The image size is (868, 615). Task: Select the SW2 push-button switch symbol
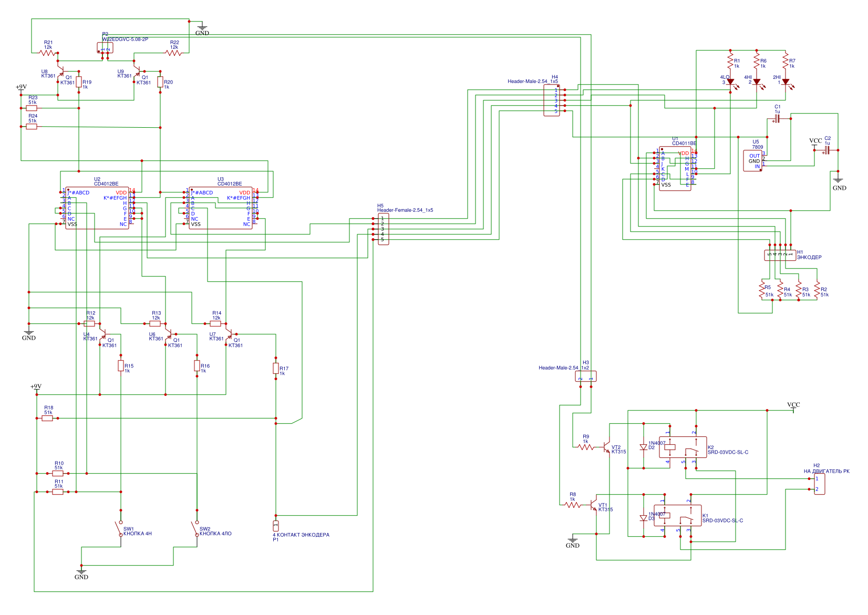[x=195, y=528]
